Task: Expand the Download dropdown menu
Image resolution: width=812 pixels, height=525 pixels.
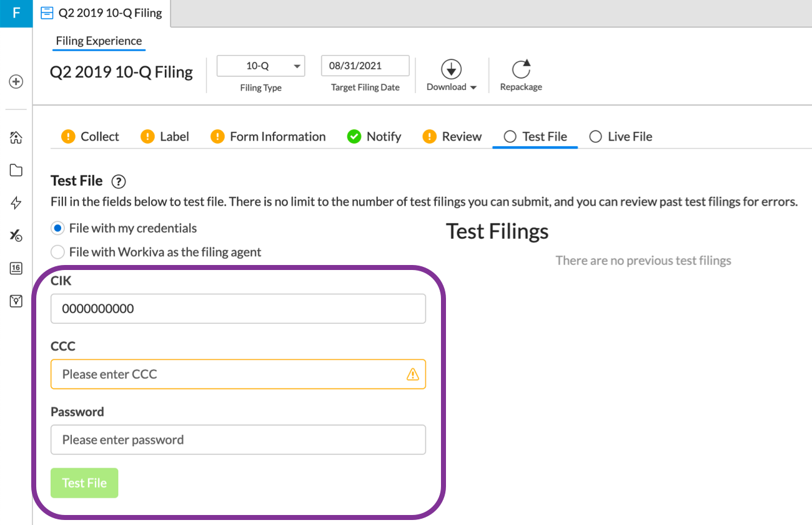Action: tap(452, 87)
